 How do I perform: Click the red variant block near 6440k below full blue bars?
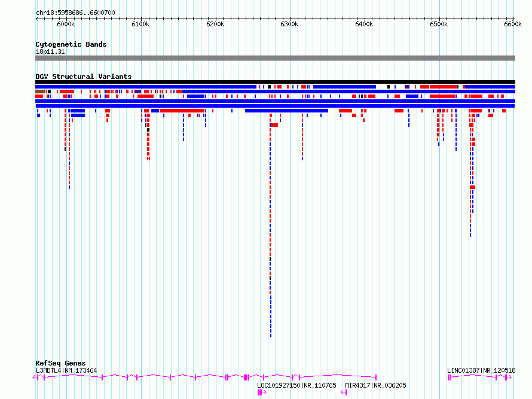pos(399,111)
